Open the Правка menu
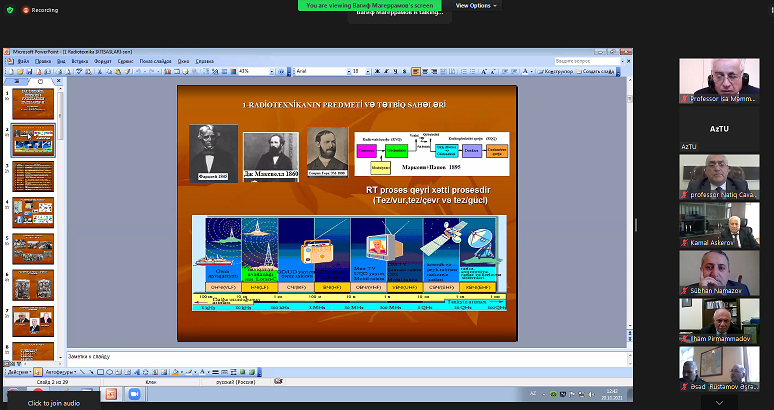The width and height of the screenshot is (774, 410). click(x=43, y=62)
